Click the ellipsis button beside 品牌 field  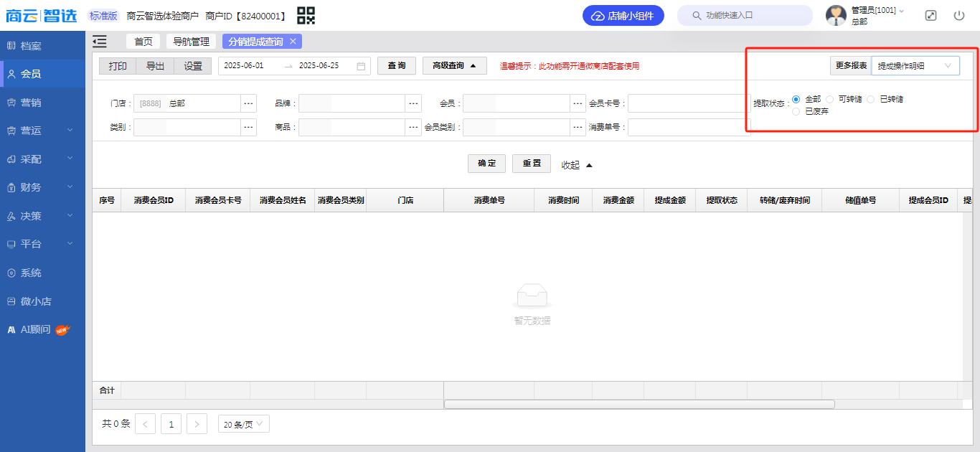pyautogui.click(x=414, y=103)
